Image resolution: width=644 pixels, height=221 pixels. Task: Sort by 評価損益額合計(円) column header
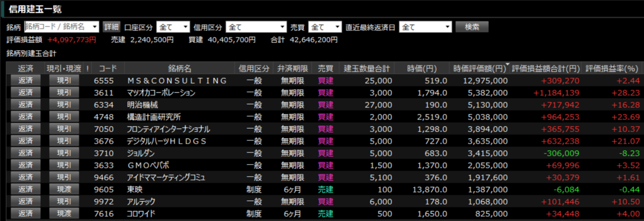point(546,68)
